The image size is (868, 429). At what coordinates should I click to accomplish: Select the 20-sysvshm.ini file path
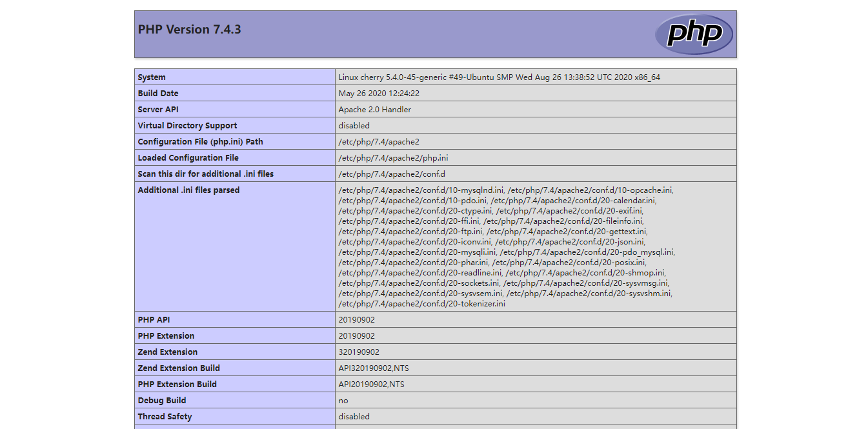pyautogui.click(x=590, y=294)
